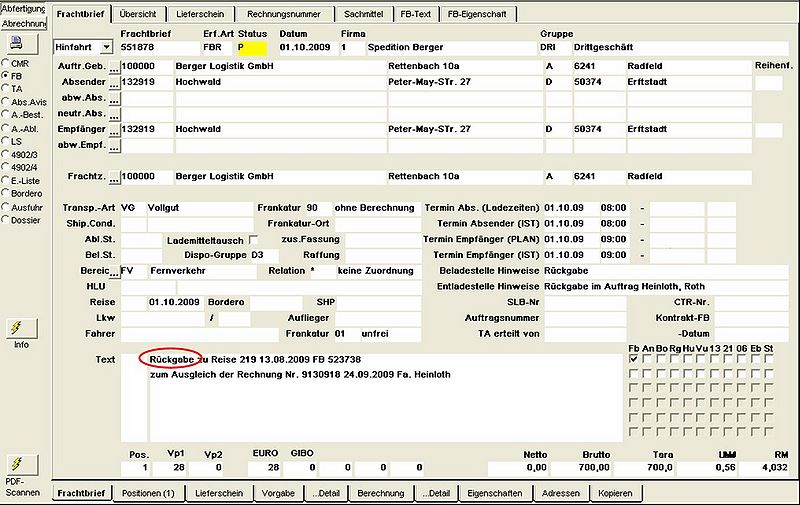Open lookup button next to Frachtz.
This screenshot has width=800, height=505.
click(114, 177)
